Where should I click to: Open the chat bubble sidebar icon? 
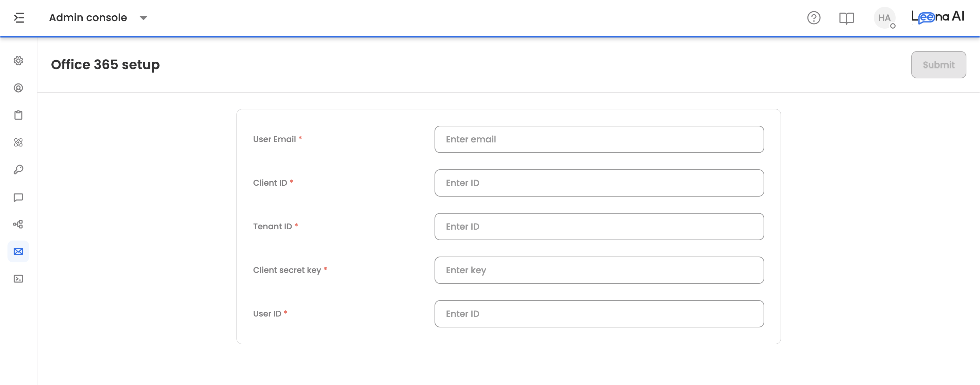click(18, 197)
